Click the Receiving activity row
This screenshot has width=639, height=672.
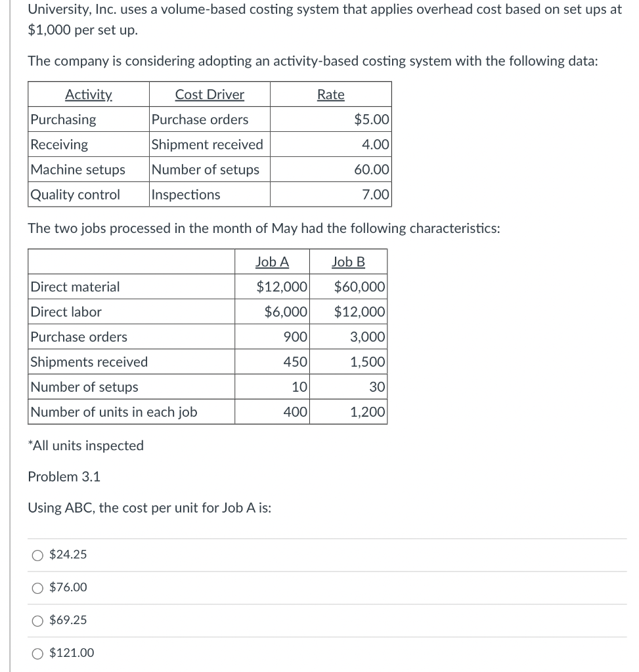[59, 144]
